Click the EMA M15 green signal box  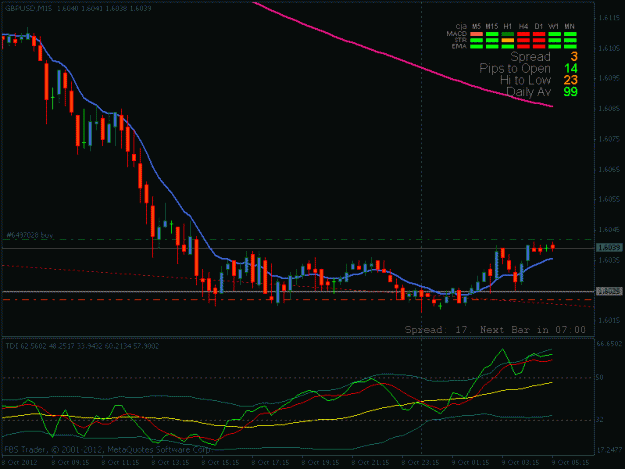click(492, 47)
